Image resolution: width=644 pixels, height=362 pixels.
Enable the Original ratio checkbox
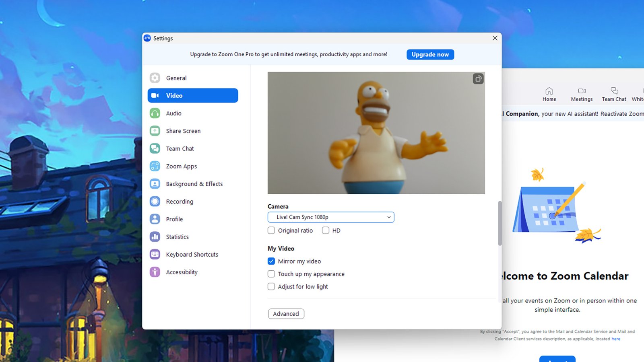click(271, 230)
